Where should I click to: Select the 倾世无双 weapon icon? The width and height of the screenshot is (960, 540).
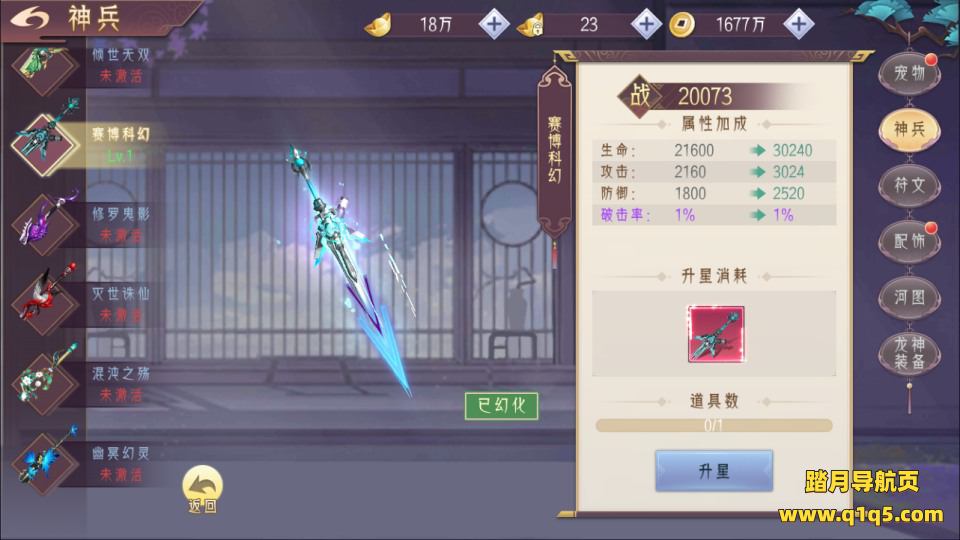click(x=43, y=66)
